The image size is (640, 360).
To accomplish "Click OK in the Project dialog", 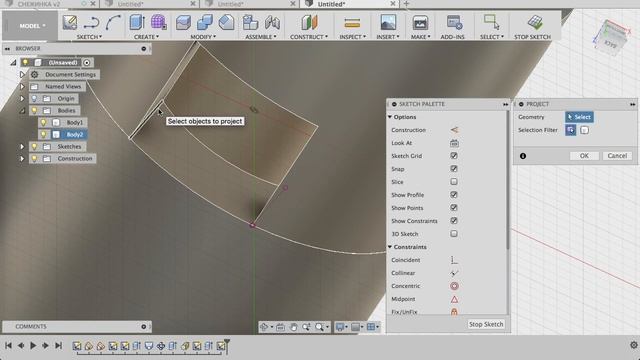I will (584, 156).
